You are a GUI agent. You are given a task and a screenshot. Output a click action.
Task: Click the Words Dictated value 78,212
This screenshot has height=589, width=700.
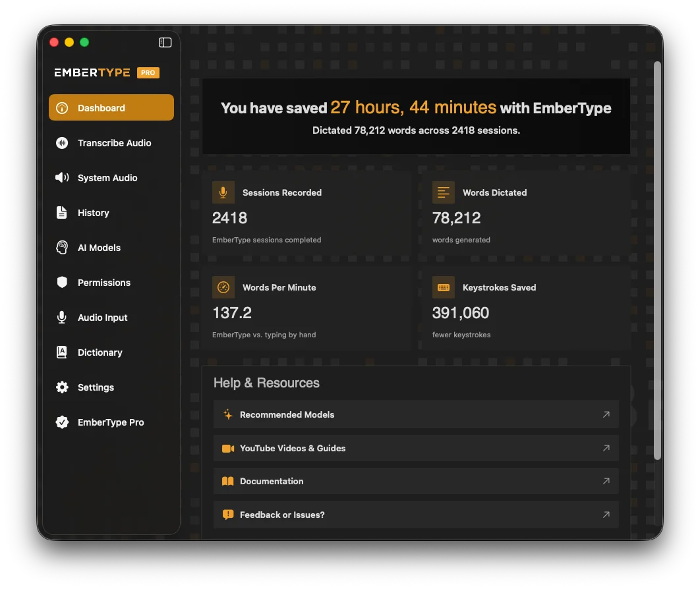[x=456, y=218]
